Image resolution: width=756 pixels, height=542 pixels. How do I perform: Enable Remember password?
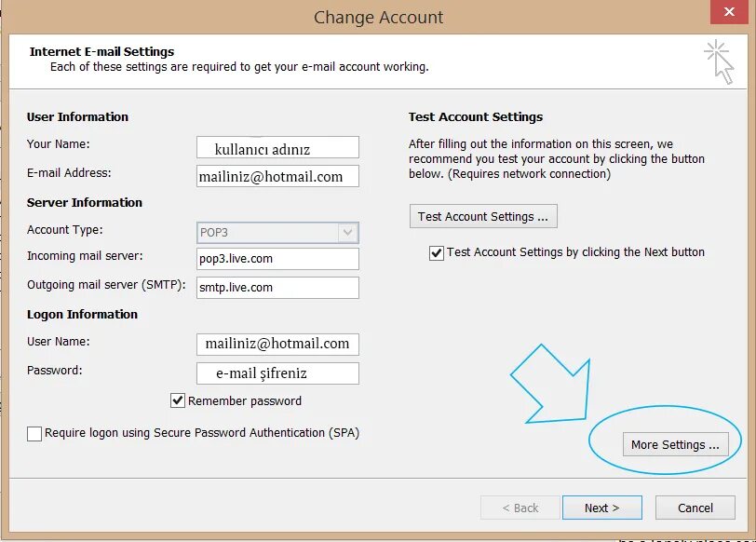pos(178,400)
